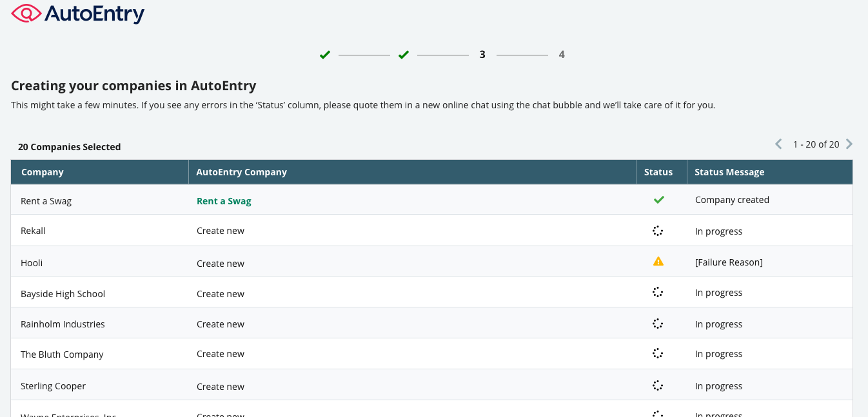Click the Sterling Cooper progress spinner

click(658, 385)
